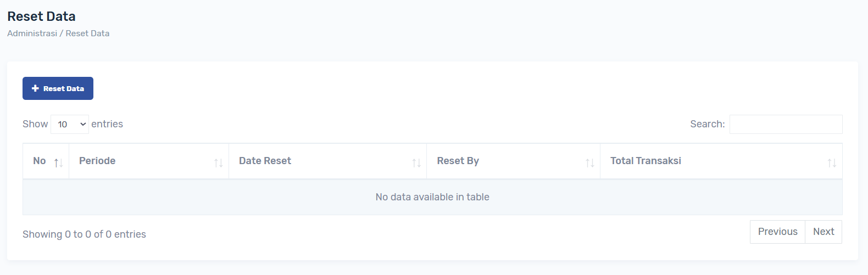Click the 'Showing 0 to 0 of 0 entries' text

(x=84, y=234)
